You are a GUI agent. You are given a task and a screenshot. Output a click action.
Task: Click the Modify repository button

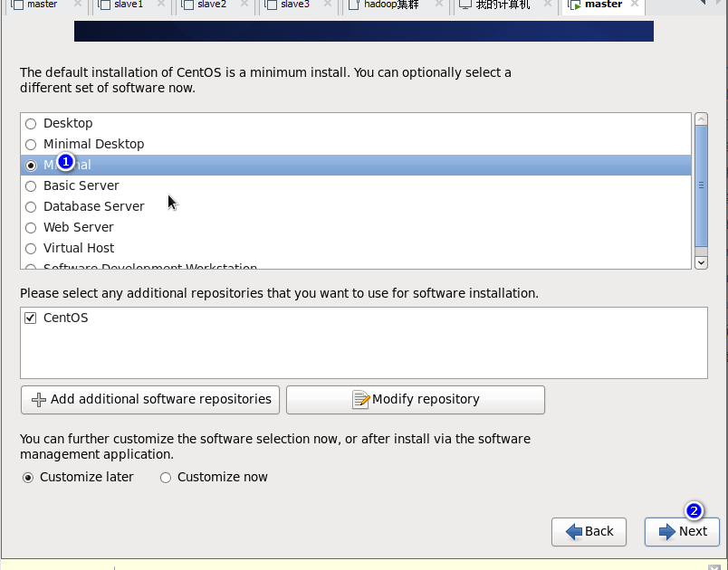[416, 399]
